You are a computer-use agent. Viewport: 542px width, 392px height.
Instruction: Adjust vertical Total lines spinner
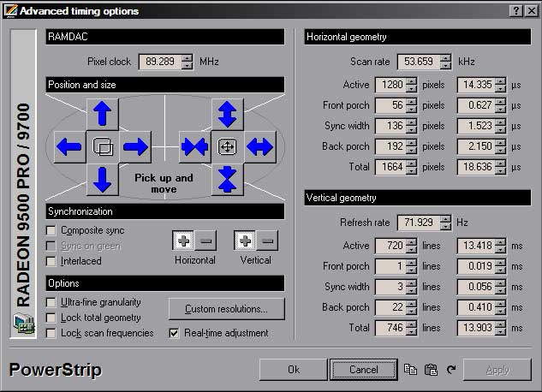tap(411, 328)
